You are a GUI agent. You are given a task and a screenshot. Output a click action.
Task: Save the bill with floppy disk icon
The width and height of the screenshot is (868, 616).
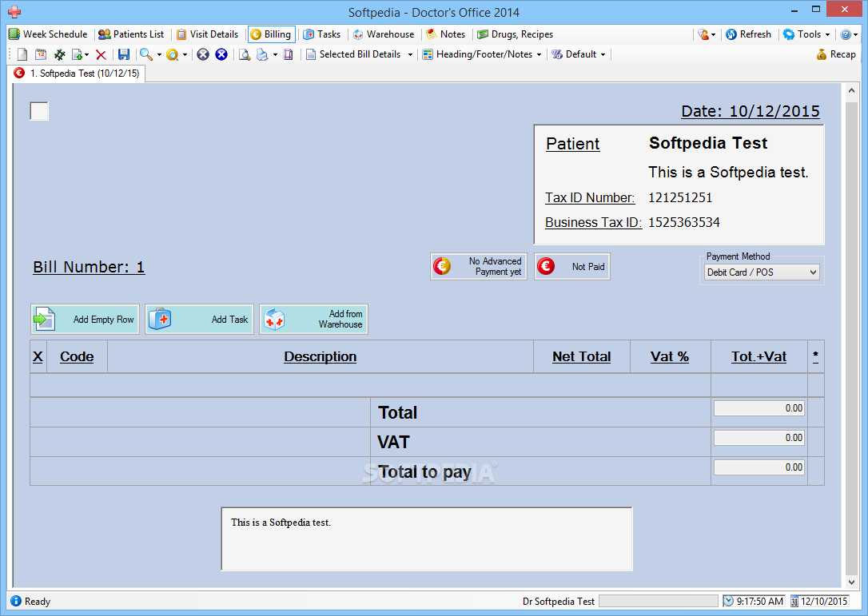123,54
